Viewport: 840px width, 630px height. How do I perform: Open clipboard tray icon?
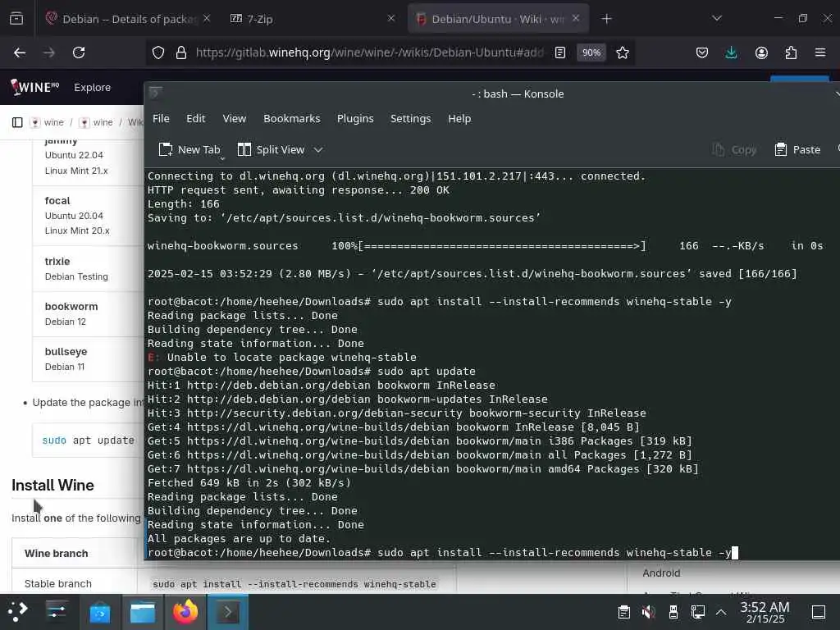pyautogui.click(x=623, y=611)
